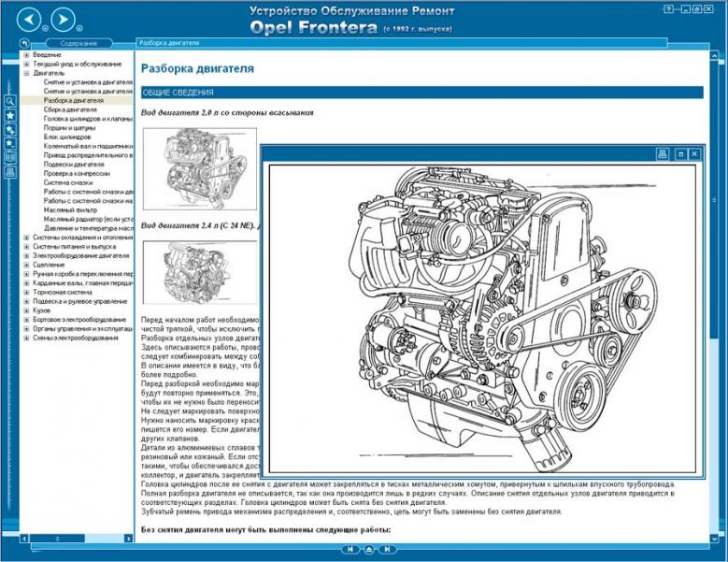The height and width of the screenshot is (562, 728).
Task: Expand the Карданные валы section
Action: [26, 282]
